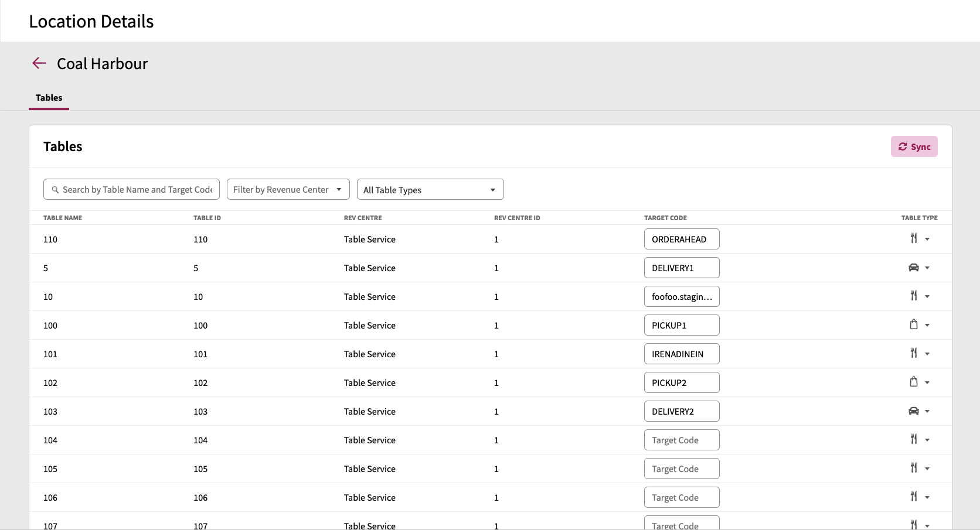Edit the foofoo.stagin… target code field
This screenshot has width=980, height=530.
pyautogui.click(x=682, y=296)
